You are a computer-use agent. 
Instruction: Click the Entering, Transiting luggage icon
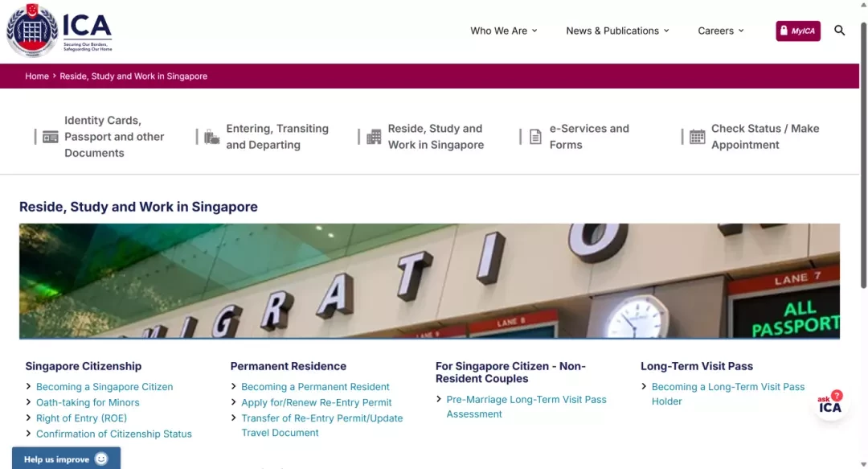212,137
